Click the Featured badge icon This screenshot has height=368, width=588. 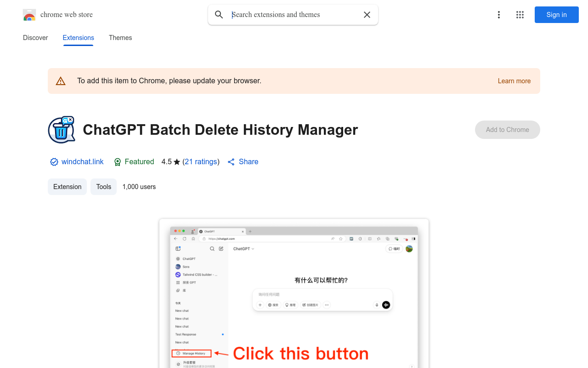[117, 161]
